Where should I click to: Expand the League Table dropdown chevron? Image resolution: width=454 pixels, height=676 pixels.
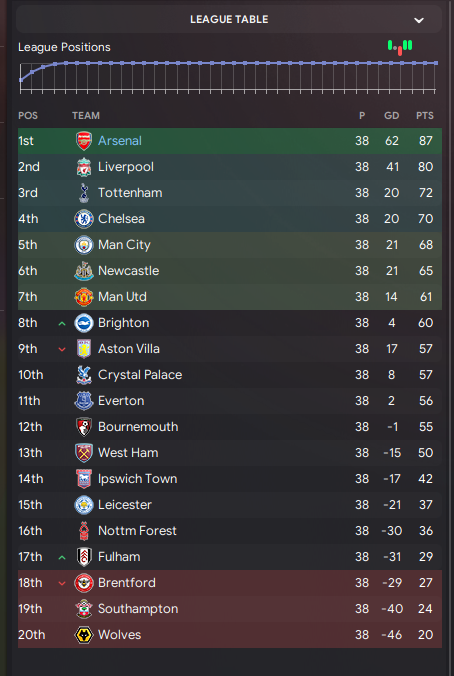coord(419,20)
